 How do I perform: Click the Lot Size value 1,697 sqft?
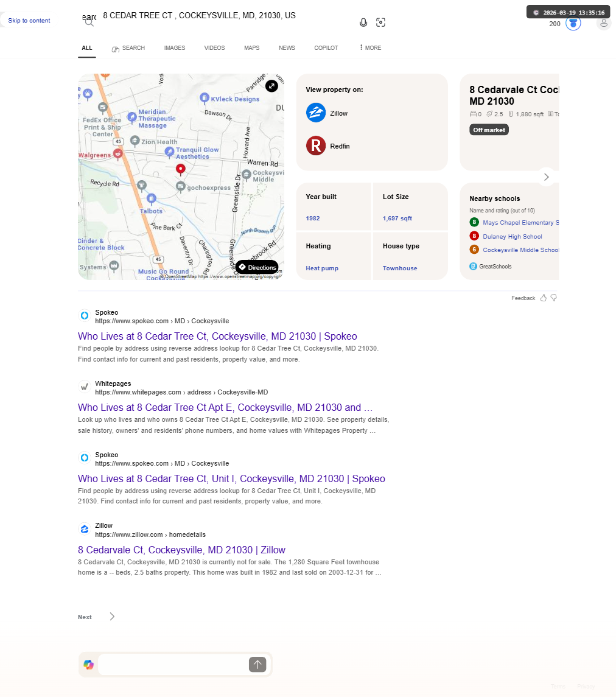coord(397,219)
